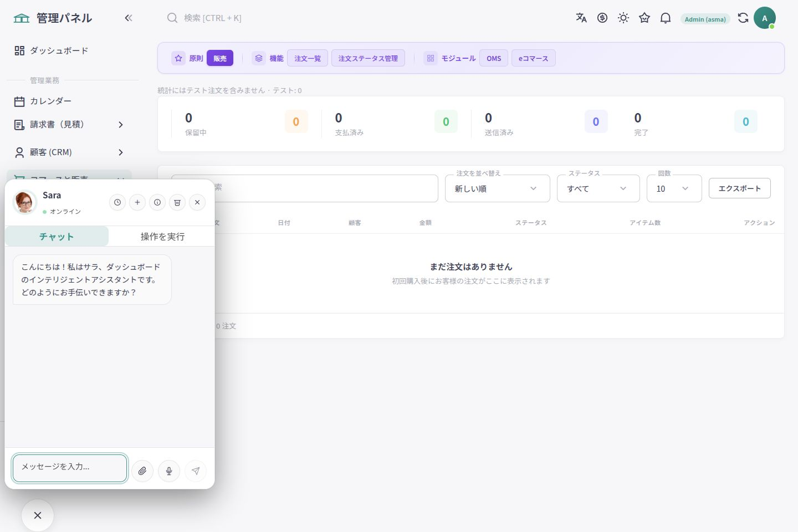This screenshot has width=798, height=532.
Task: Collapse the sidebar with the double-chevron icon
Action: 129,18
